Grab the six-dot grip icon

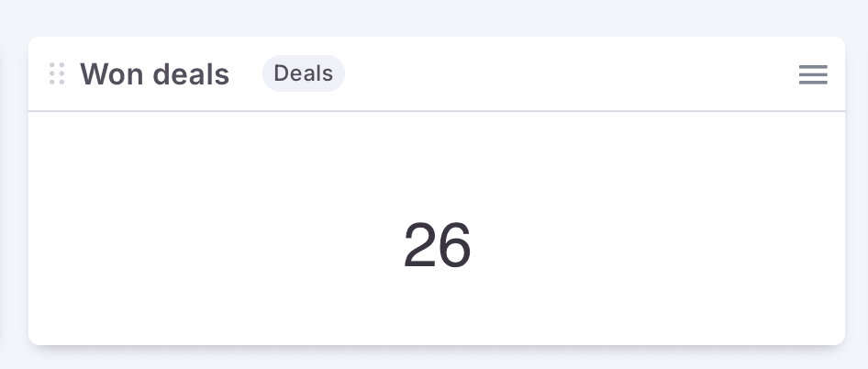[x=57, y=73]
